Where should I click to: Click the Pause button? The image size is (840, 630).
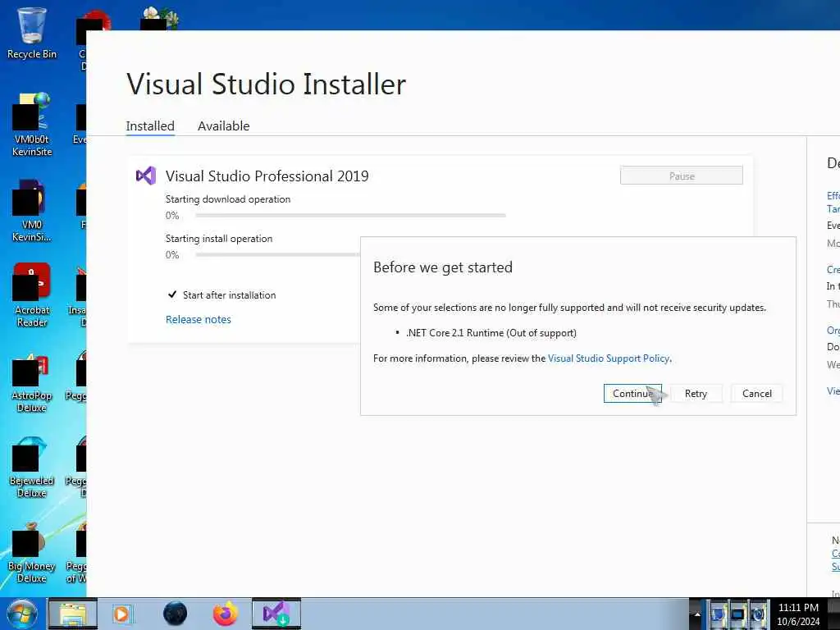(682, 176)
